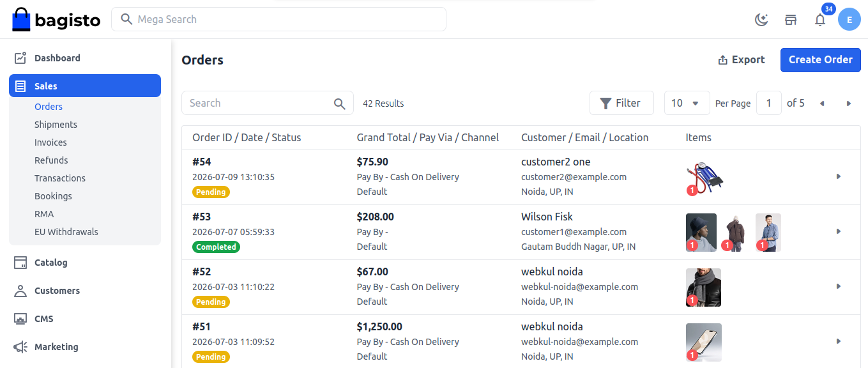Screen dimensions: 868x368
Task: Open the user avatar menu
Action: click(x=849, y=20)
